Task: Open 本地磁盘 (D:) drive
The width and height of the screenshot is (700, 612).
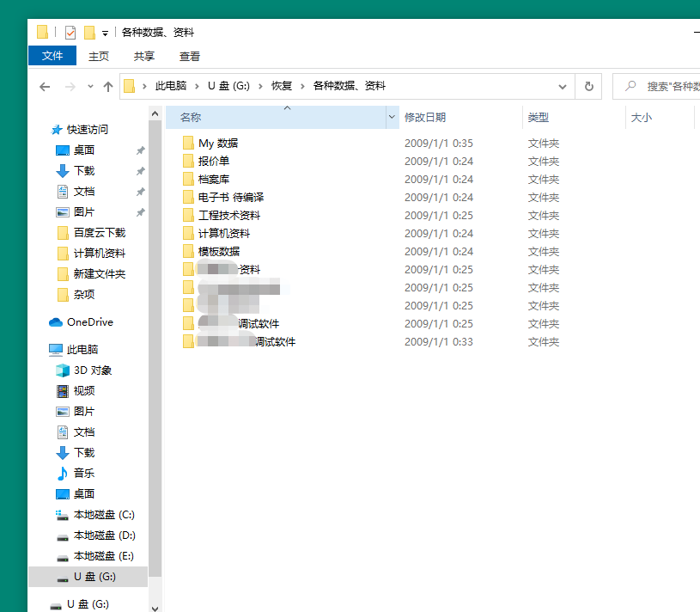Action: point(105,535)
